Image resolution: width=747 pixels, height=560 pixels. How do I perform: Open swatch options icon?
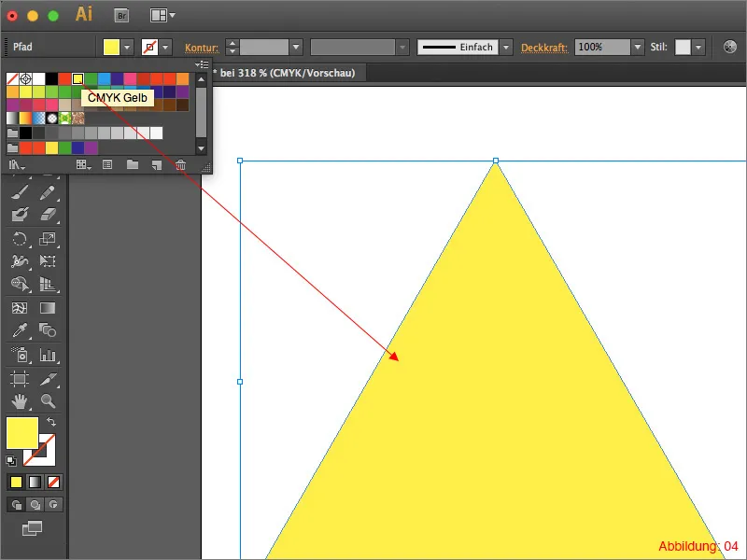pyautogui.click(x=107, y=165)
